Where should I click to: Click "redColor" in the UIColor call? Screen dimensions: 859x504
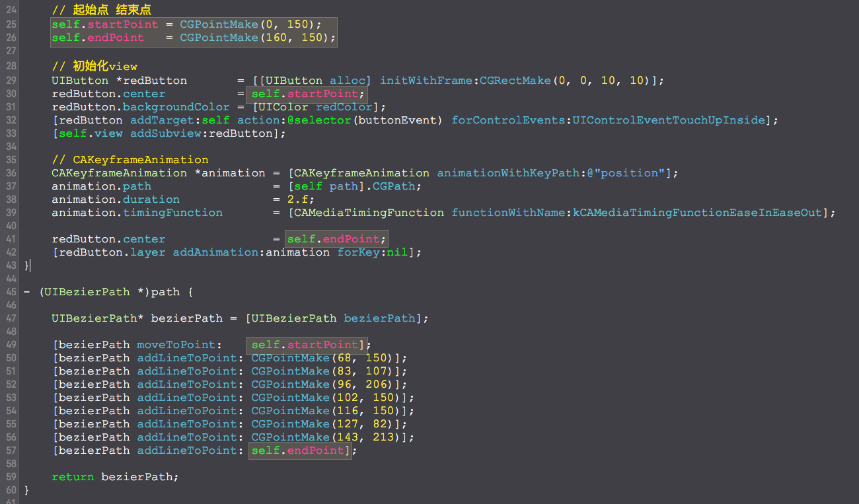click(x=344, y=107)
